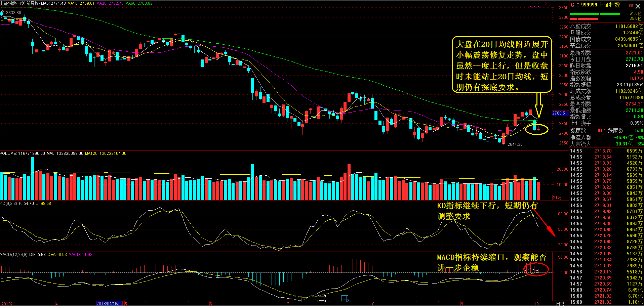This screenshot has width=644, height=306.
Task: Click the 最高指数 value 2734.31
Action: click(634, 104)
